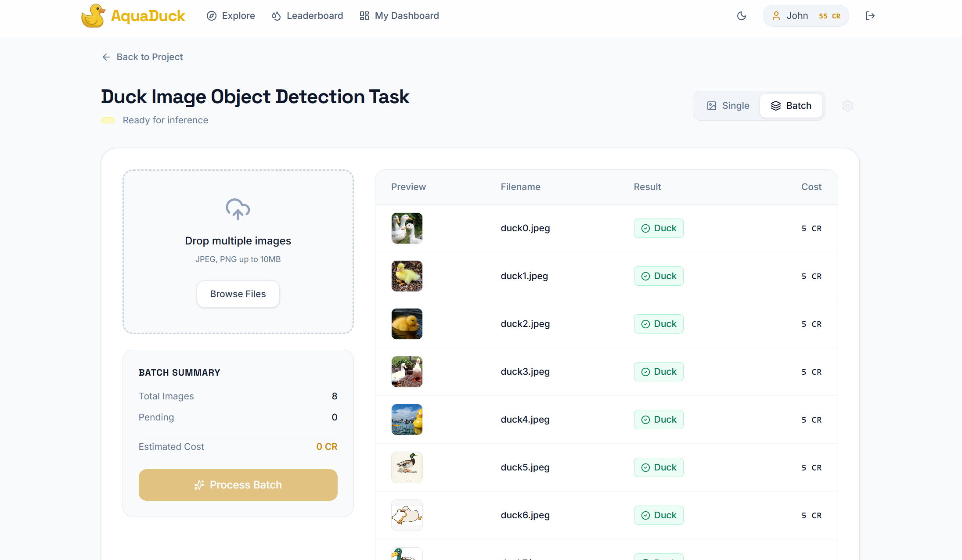
Task: Click the Browse Files button
Action: 238,294
